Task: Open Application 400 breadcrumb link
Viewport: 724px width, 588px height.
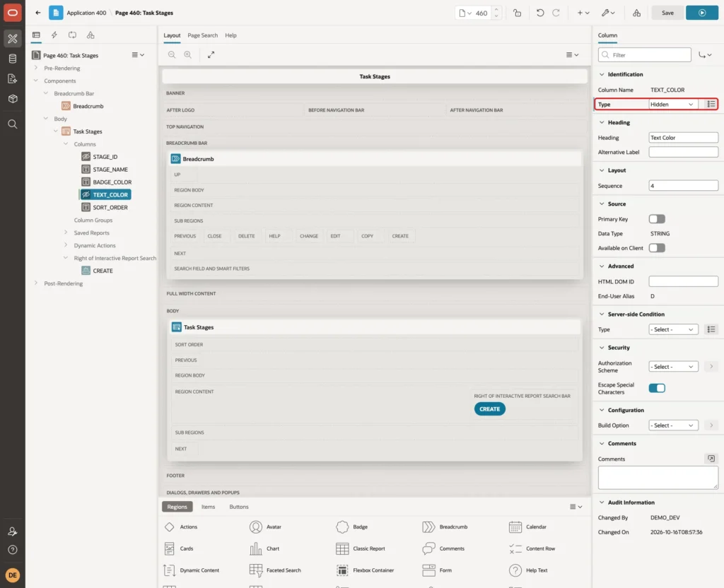Action: pyautogui.click(x=86, y=13)
